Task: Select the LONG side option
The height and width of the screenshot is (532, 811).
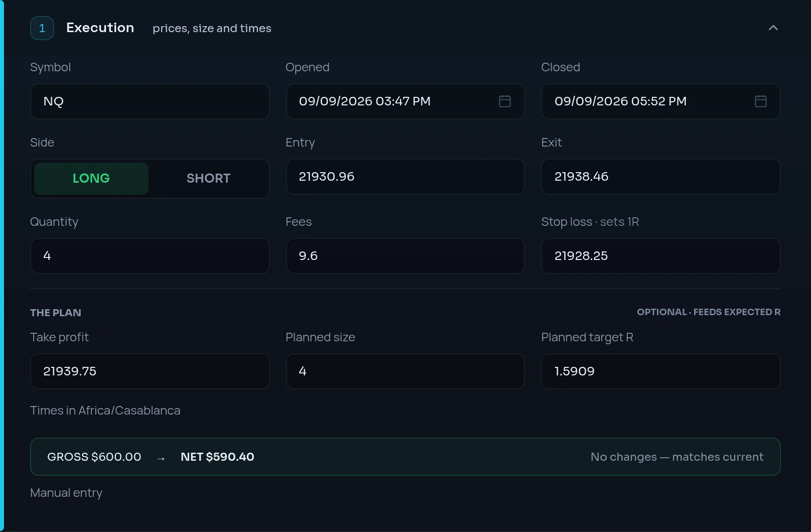Action: coord(91,178)
